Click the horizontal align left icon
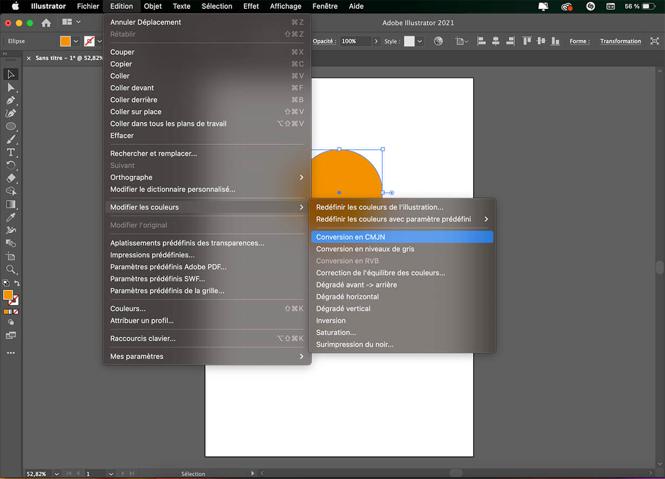 (481, 41)
